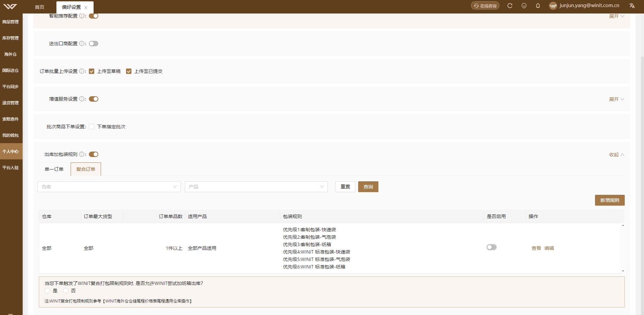Click the 优先级6:WINIT 标准包装-纸箱 text
This screenshot has height=315, width=644.
[314, 267]
